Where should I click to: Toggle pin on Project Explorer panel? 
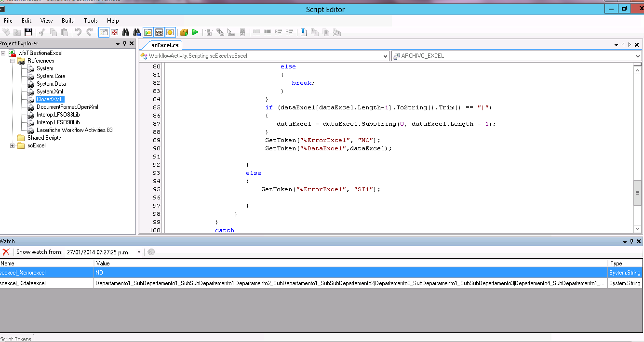[124, 43]
